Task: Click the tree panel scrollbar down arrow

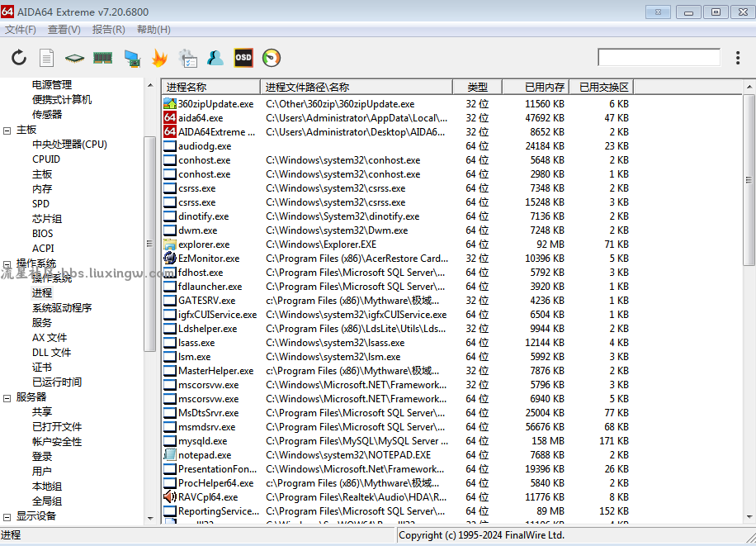Action: (x=150, y=519)
